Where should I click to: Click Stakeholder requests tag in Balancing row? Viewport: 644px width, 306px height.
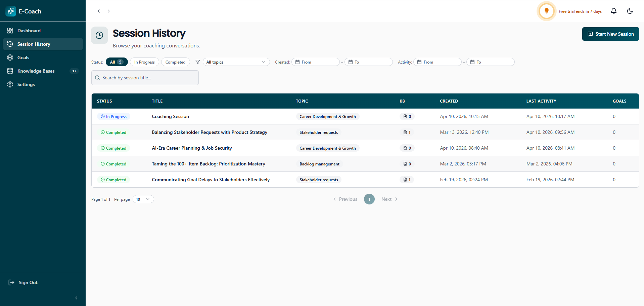tap(319, 132)
